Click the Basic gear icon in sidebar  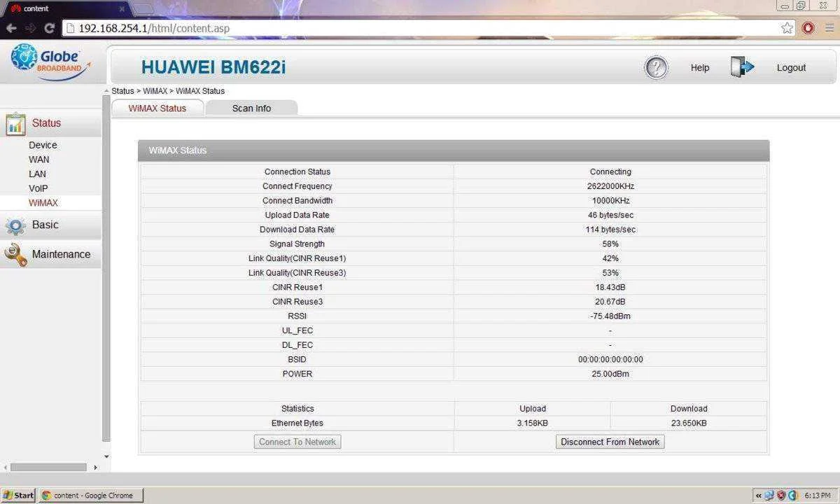coord(15,225)
